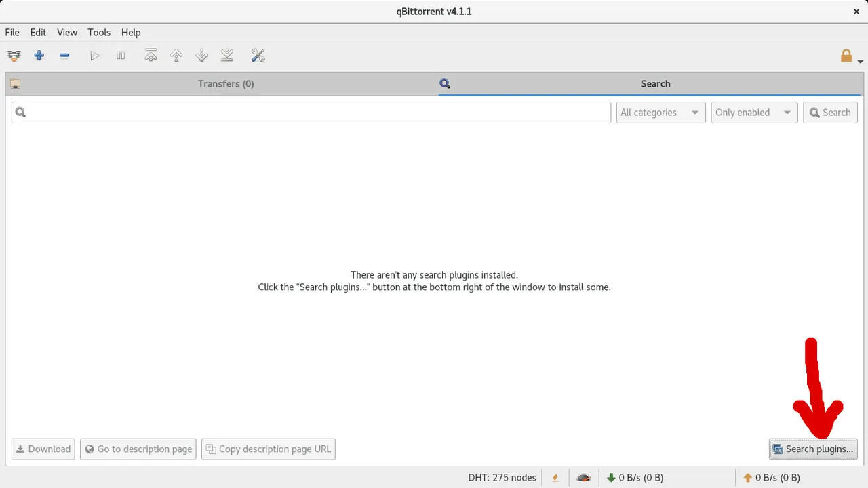Click inside the search query field
Image resolution: width=868 pixels, height=488 pixels.
(311, 112)
